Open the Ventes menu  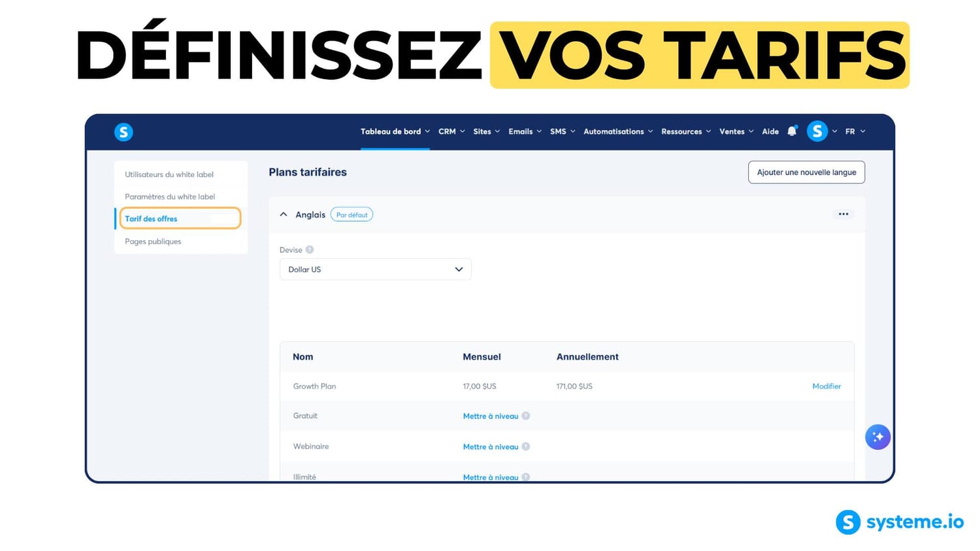click(736, 131)
